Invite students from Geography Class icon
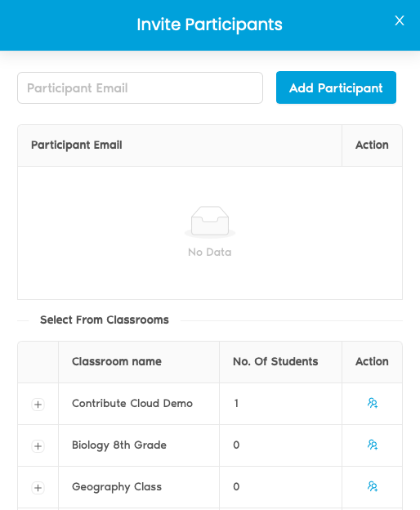Image resolution: width=420 pixels, height=510 pixels. pos(373,486)
